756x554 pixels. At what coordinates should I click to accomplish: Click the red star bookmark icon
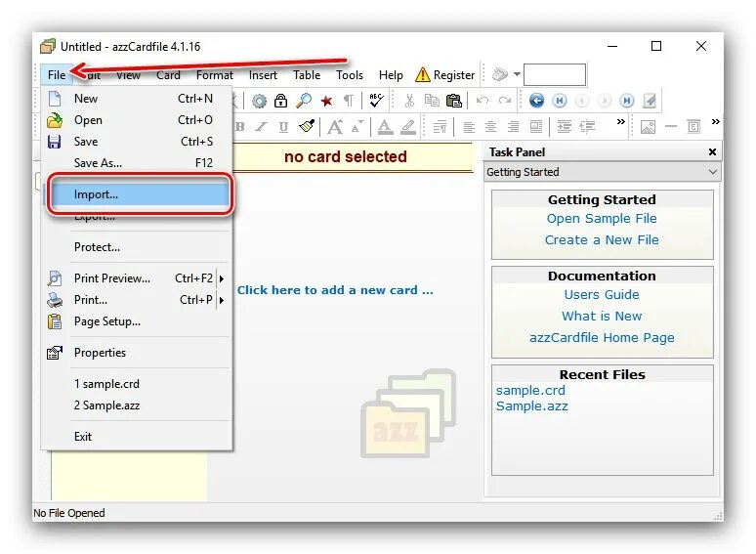pos(326,101)
